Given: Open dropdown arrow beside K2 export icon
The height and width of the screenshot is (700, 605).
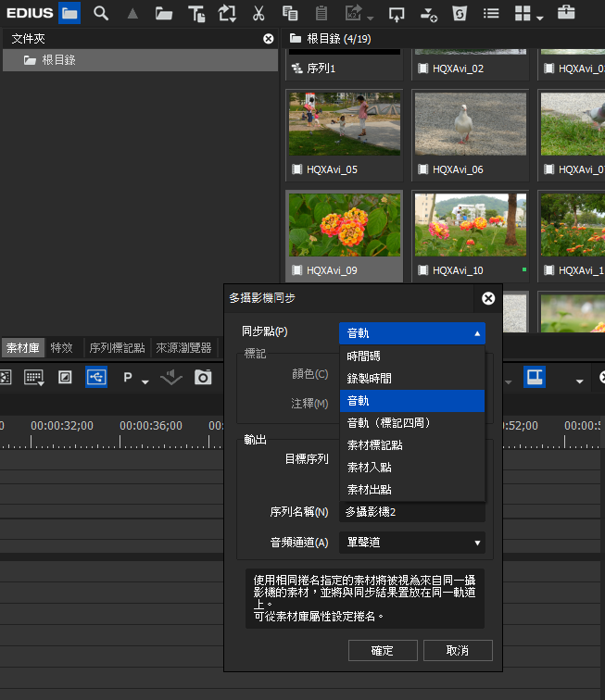Looking at the screenshot, I should tap(371, 19).
